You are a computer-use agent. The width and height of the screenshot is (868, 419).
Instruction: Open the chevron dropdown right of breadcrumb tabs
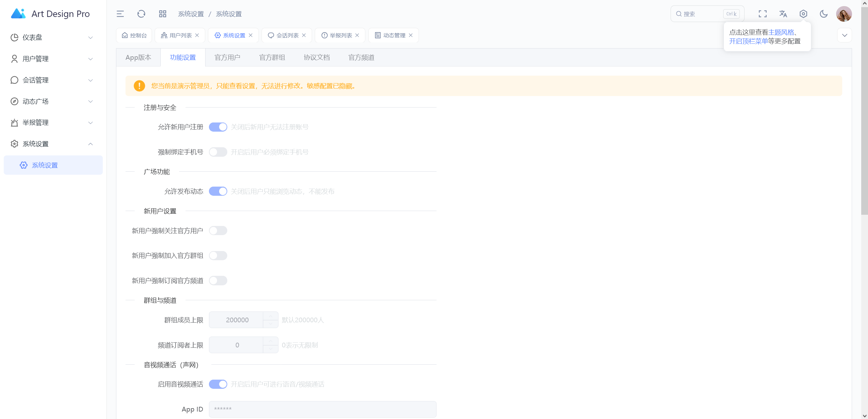(845, 35)
